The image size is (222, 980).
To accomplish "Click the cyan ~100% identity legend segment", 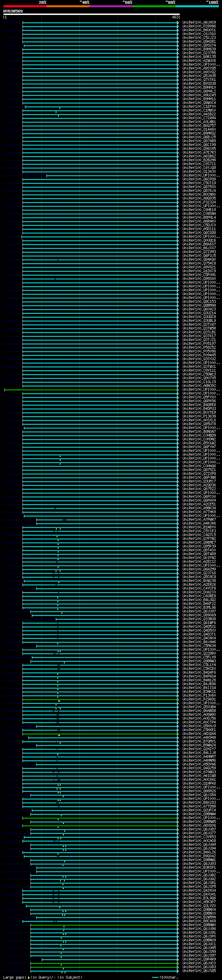I will point(197,6).
